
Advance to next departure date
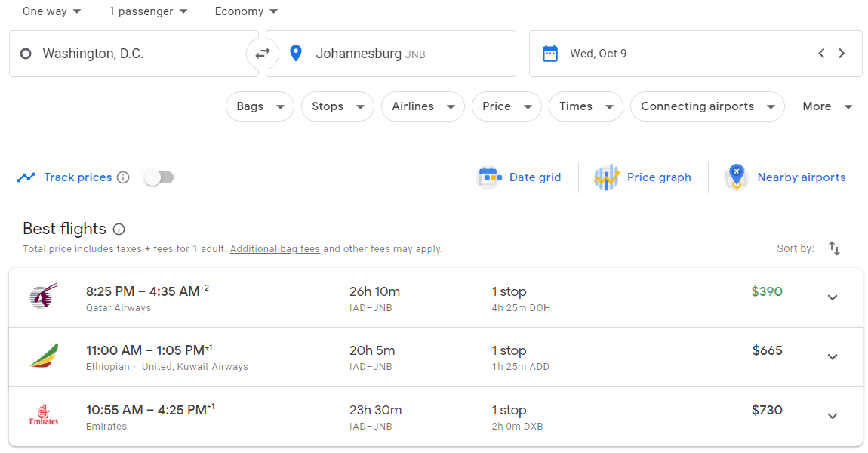pyautogui.click(x=842, y=54)
